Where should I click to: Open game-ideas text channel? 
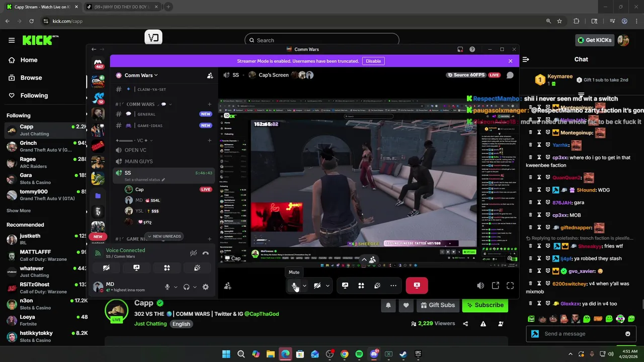165,125
